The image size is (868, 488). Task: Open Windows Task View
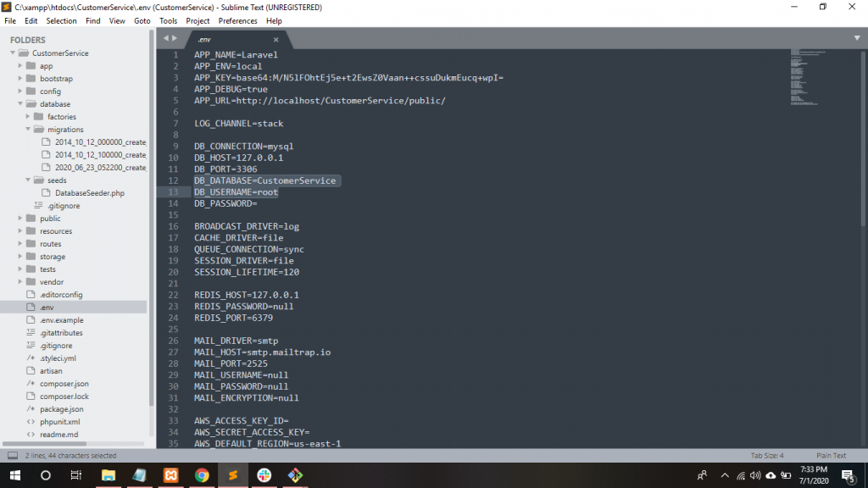coord(75,475)
